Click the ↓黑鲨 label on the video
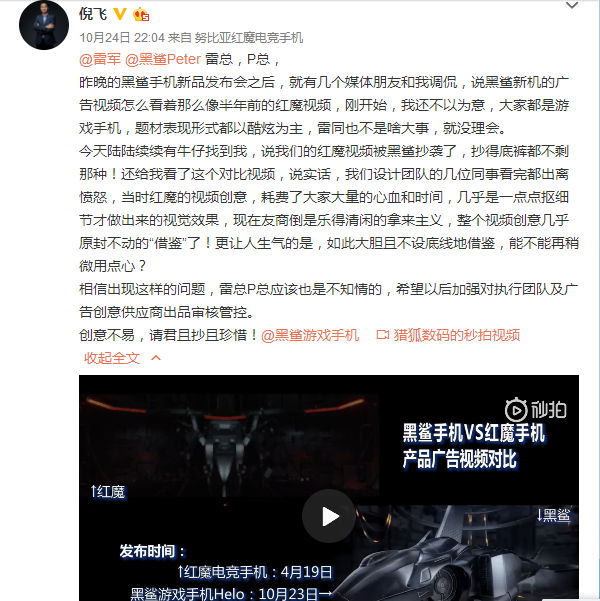The height and width of the screenshot is (601, 600). (554, 516)
